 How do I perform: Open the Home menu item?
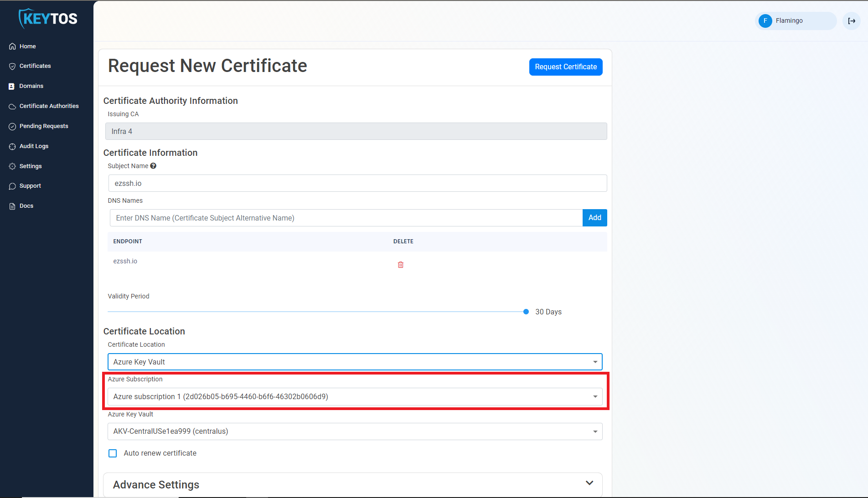pos(28,46)
